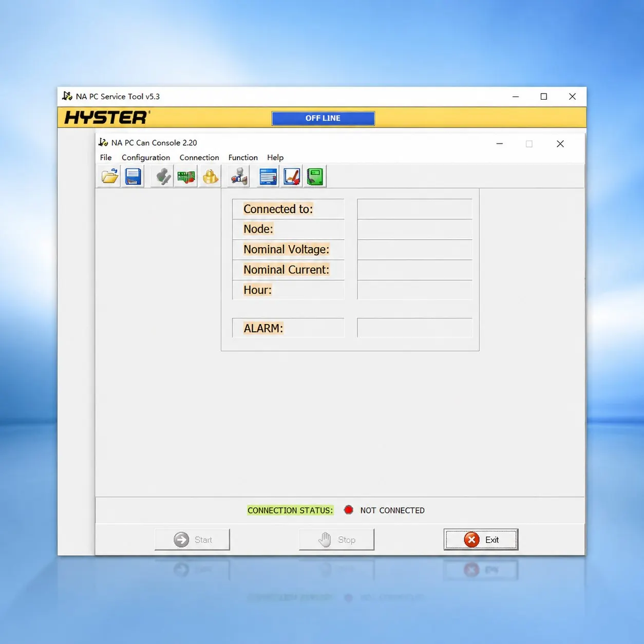This screenshot has width=644, height=644.
Task: Click the Connected to value field
Action: pos(414,209)
